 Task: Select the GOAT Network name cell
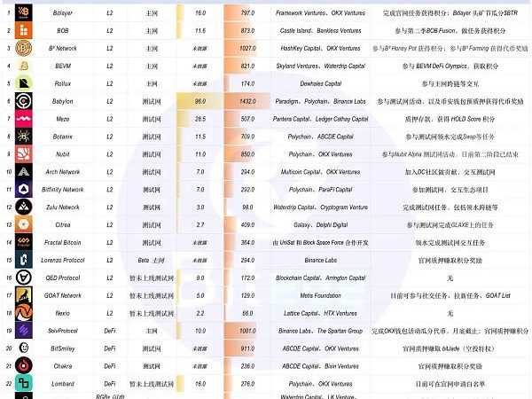pyautogui.click(x=63, y=295)
